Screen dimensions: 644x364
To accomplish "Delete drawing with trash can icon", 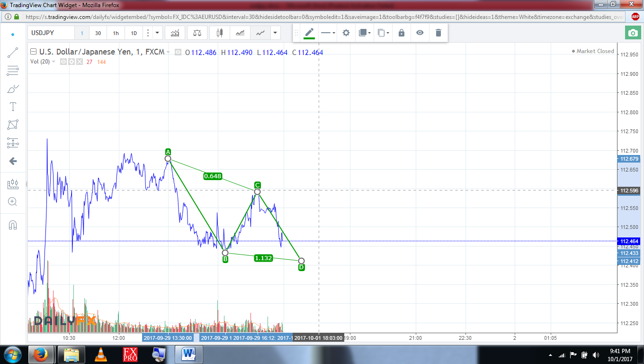I will 438,33.
